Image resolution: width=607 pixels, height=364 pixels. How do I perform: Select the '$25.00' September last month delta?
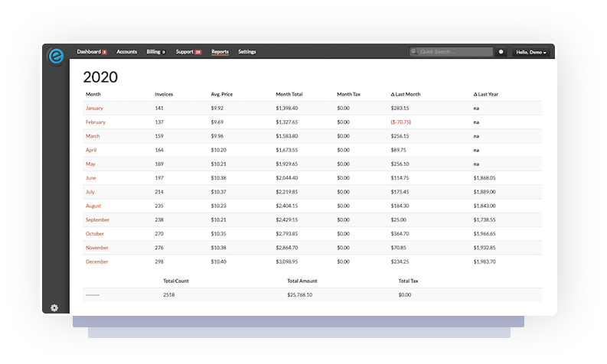tap(398, 219)
